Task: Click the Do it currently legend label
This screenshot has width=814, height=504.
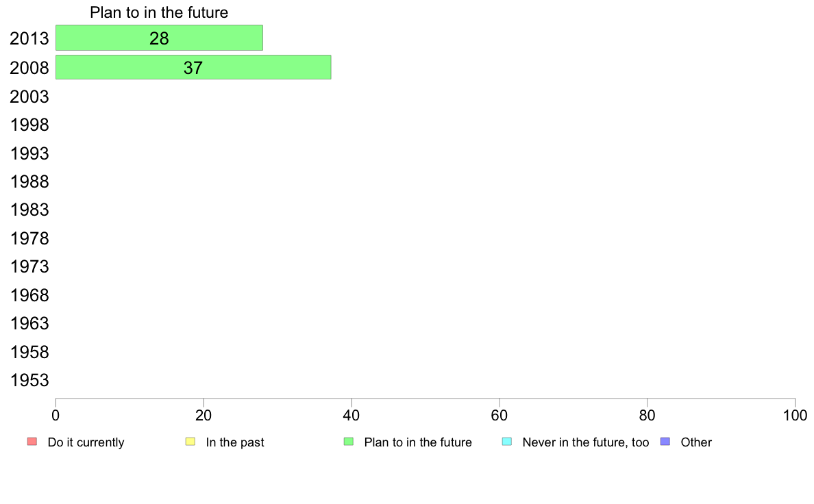Action: [x=86, y=442]
